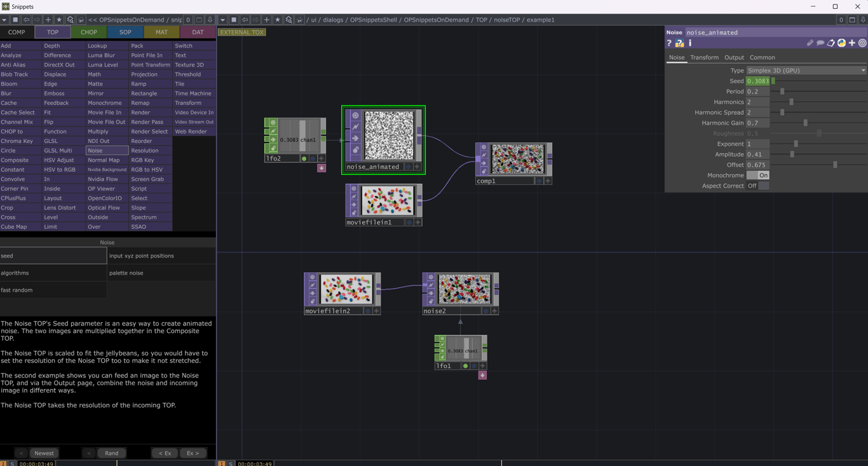This screenshot has height=466, width=868.
Task: Click the pencil edit icon in parameter header
Action: click(x=810, y=43)
